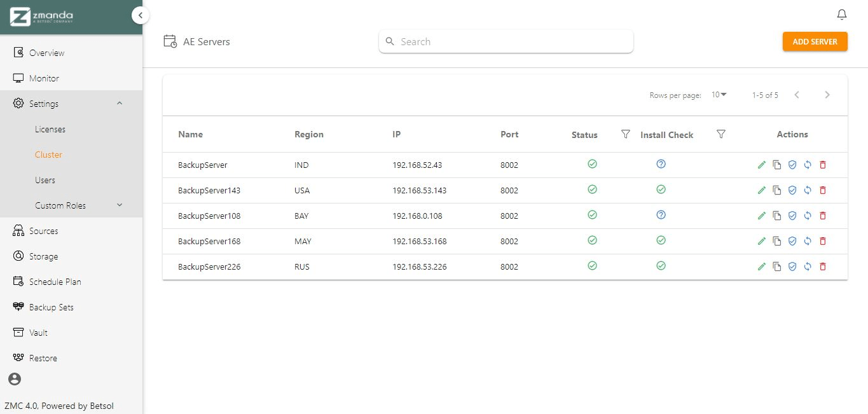
Task: Copy the BackupServer168 entry
Action: (777, 241)
